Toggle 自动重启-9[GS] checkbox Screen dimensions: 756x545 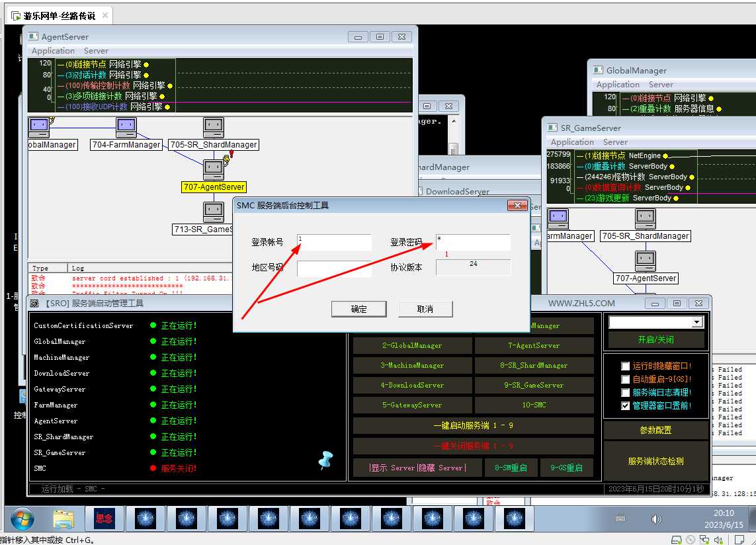tap(626, 379)
